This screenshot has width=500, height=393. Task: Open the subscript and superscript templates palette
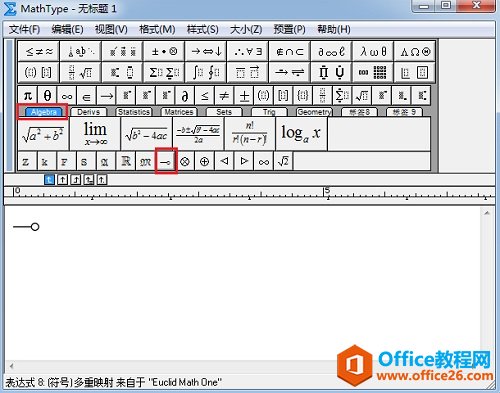tap(122, 72)
